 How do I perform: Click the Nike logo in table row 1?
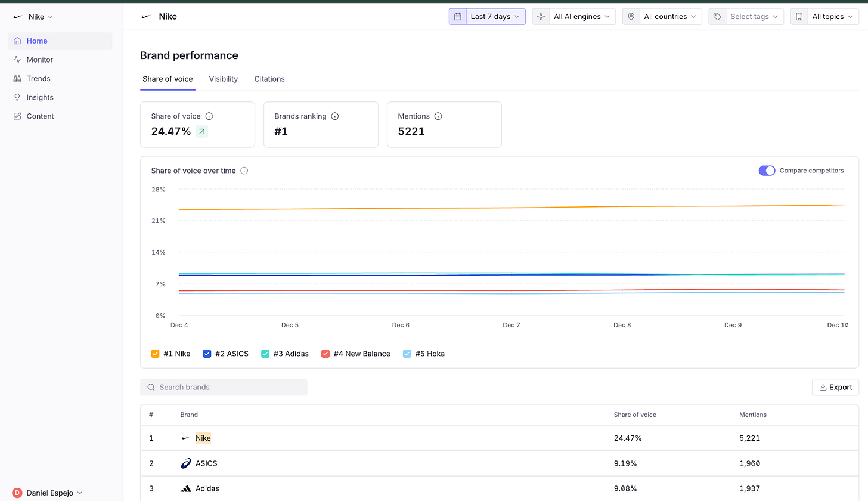(185, 438)
